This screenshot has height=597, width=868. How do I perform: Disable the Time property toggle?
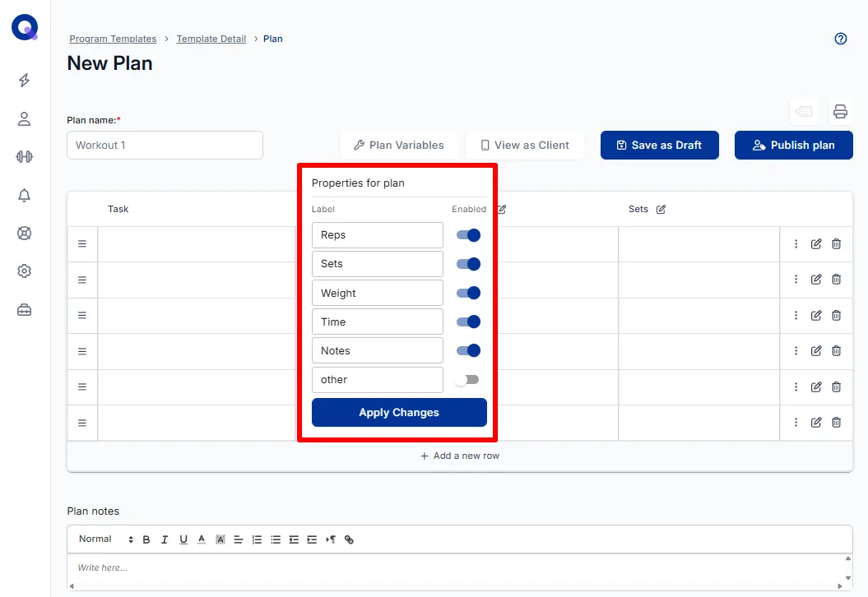click(x=468, y=322)
